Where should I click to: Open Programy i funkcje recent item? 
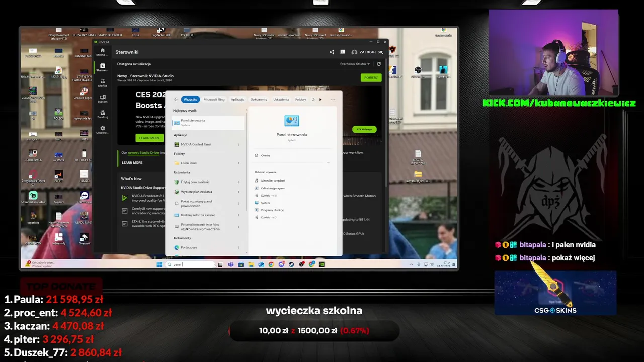point(270,210)
